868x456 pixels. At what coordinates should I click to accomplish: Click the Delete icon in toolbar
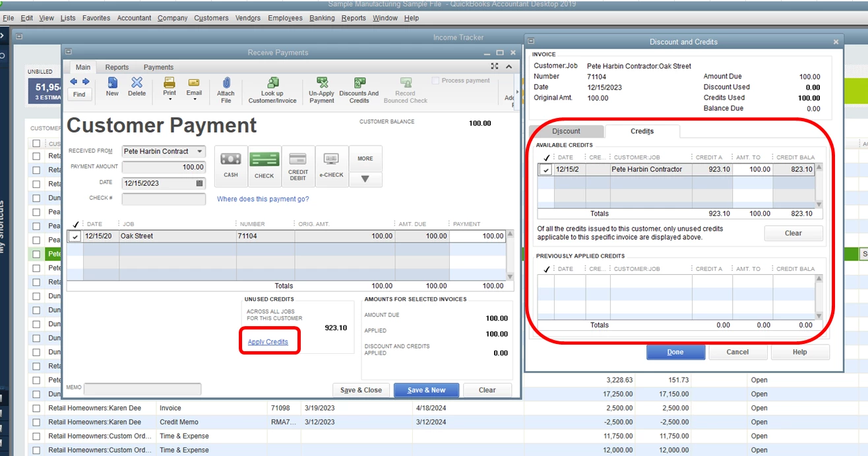[x=137, y=86]
